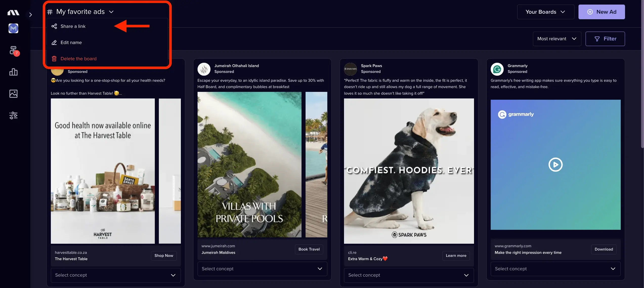The width and height of the screenshot is (644, 288).
Task: Open the bar chart analytics sidebar icon
Action: point(13,72)
